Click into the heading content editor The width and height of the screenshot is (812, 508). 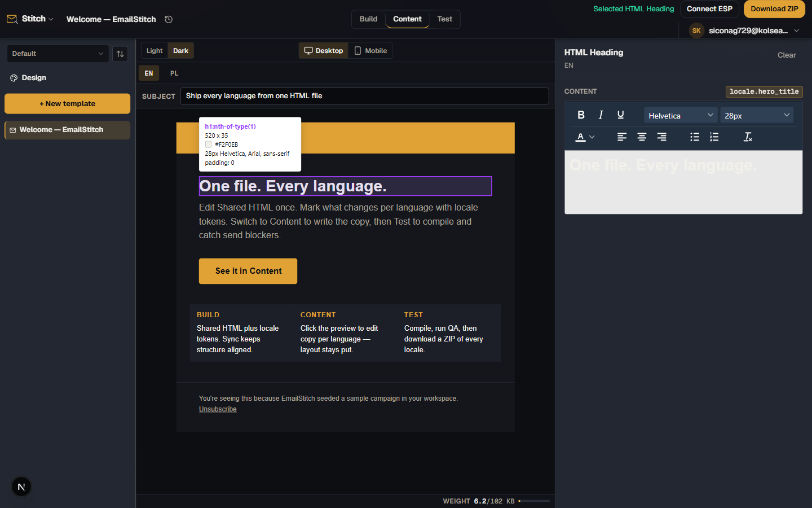coord(683,182)
